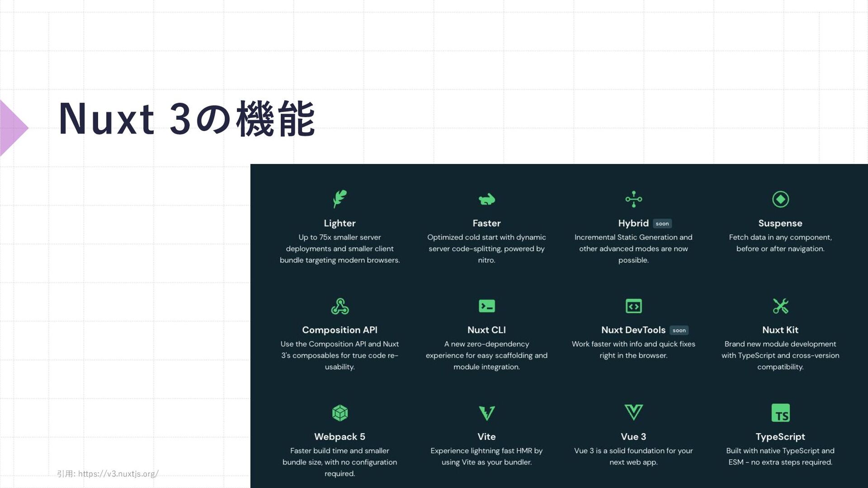The image size is (868, 488).
Task: Click the 'Nuxt DevTools' heading
Action: coord(633,330)
